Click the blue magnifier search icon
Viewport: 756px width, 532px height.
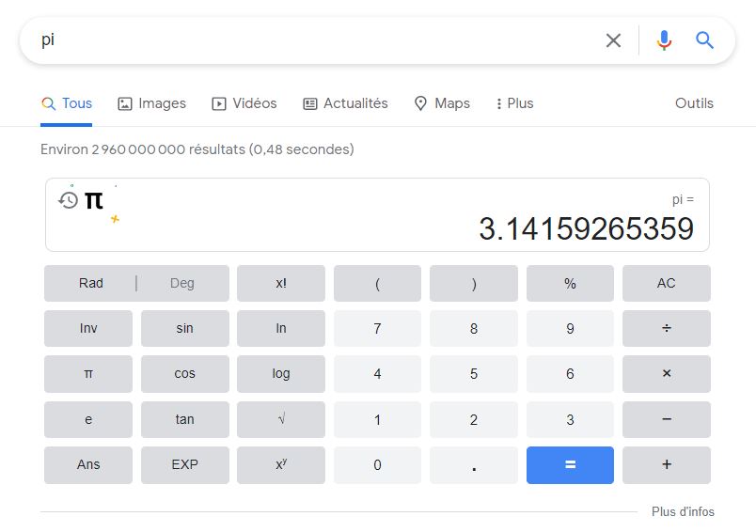[704, 40]
